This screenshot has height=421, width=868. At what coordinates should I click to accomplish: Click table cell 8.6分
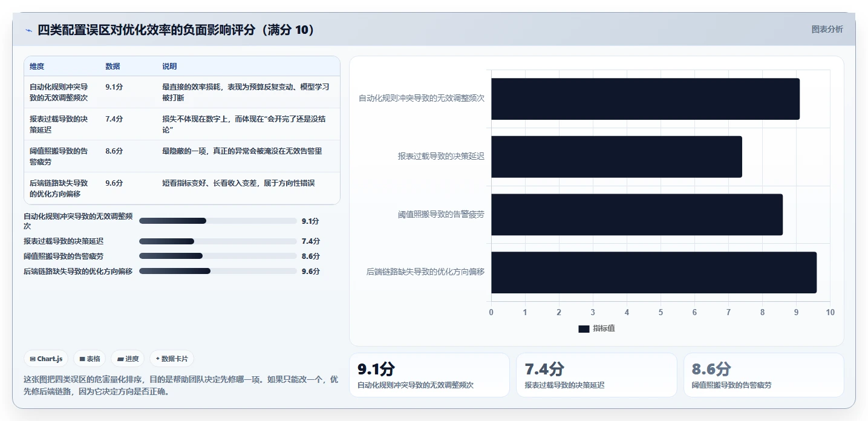coord(114,151)
